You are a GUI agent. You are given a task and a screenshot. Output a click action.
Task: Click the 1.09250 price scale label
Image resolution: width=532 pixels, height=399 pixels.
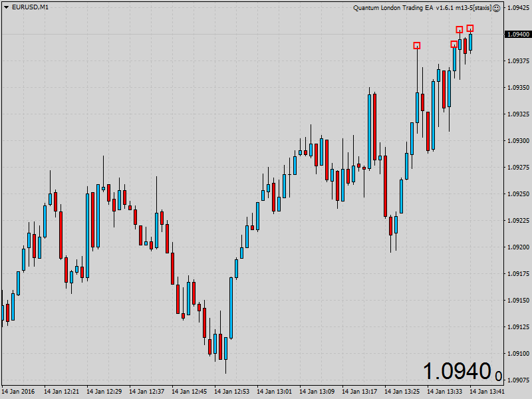pyautogui.click(x=519, y=194)
